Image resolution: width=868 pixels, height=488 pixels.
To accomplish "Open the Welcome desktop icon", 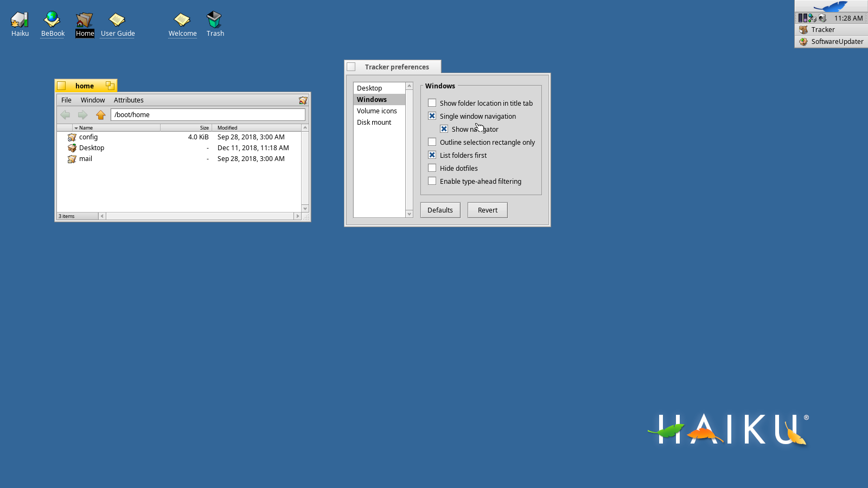I will coord(182,20).
